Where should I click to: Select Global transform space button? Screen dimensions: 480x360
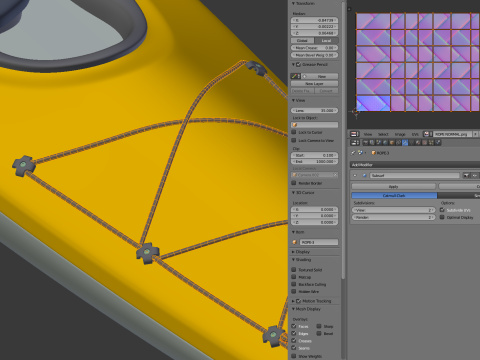[x=302, y=41]
